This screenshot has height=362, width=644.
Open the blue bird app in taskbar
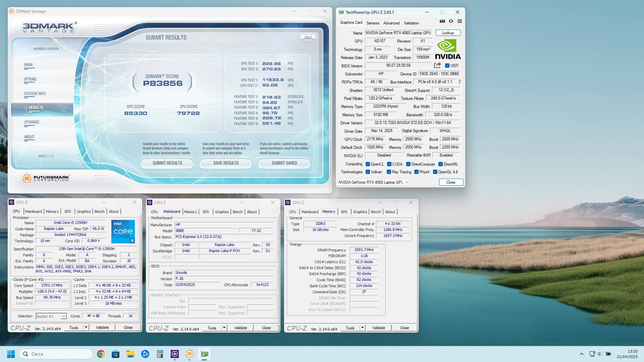(x=145, y=354)
